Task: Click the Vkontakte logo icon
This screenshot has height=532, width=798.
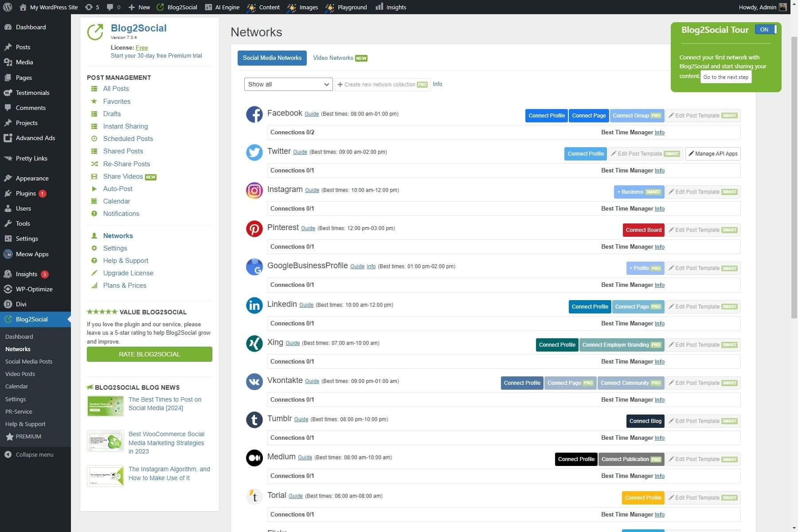Action: pyautogui.click(x=254, y=382)
